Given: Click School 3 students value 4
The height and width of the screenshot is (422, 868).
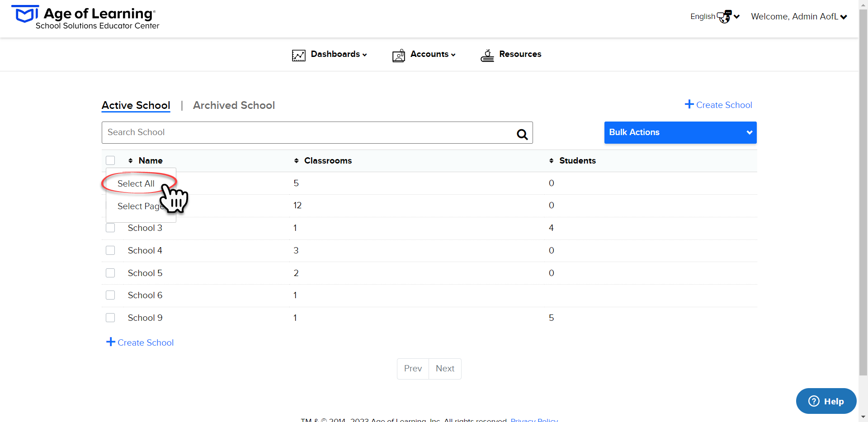Looking at the screenshot, I should (x=551, y=228).
